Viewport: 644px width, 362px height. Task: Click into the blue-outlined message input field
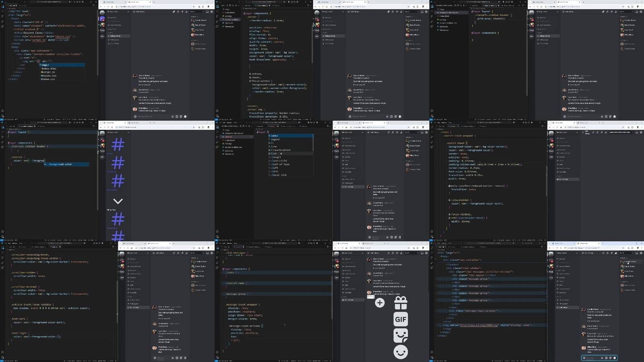tap(599, 358)
